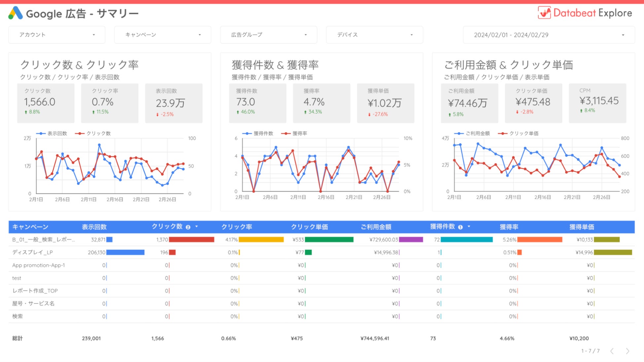
Task: Open the キャンペーン filter dropdown
Action: coord(162,35)
